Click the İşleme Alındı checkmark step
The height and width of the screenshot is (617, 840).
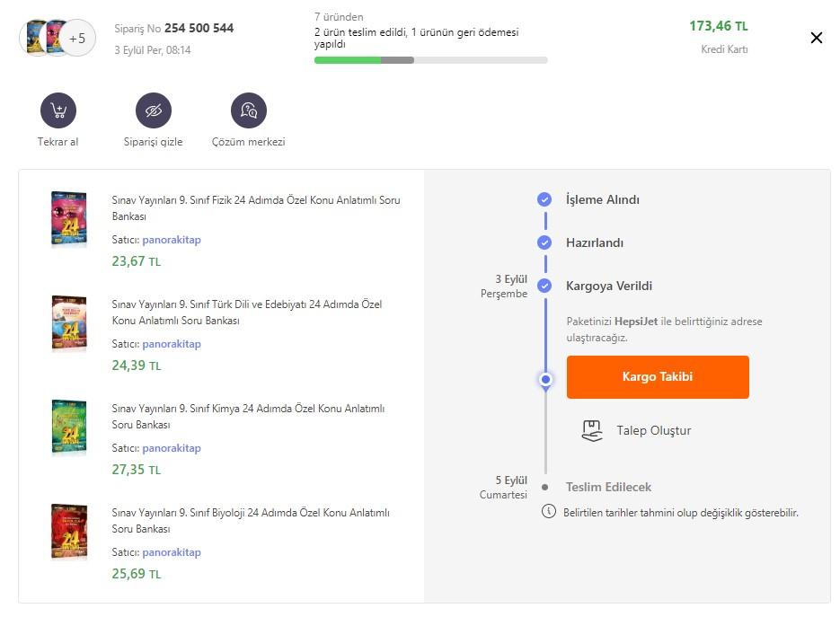click(x=544, y=199)
